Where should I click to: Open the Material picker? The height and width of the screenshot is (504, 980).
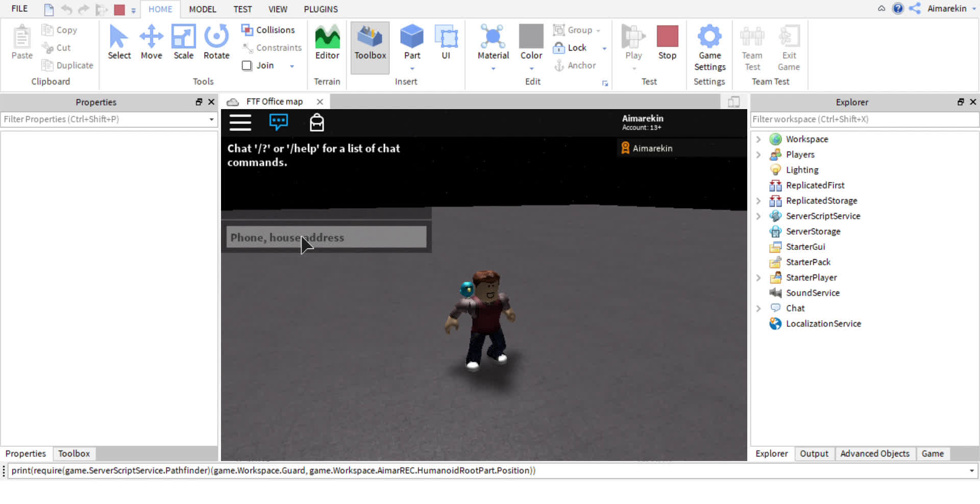click(x=493, y=42)
